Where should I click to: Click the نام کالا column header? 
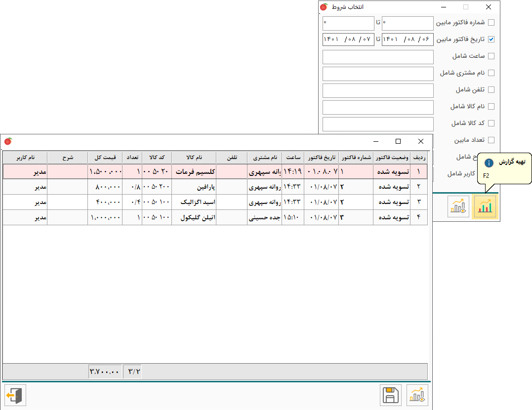[x=194, y=157]
